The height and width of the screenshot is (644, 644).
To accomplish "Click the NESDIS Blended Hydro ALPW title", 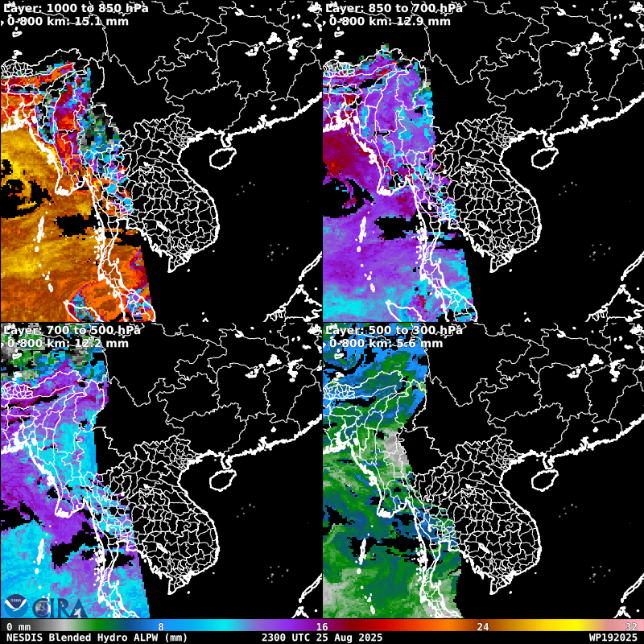I will tap(97, 637).
